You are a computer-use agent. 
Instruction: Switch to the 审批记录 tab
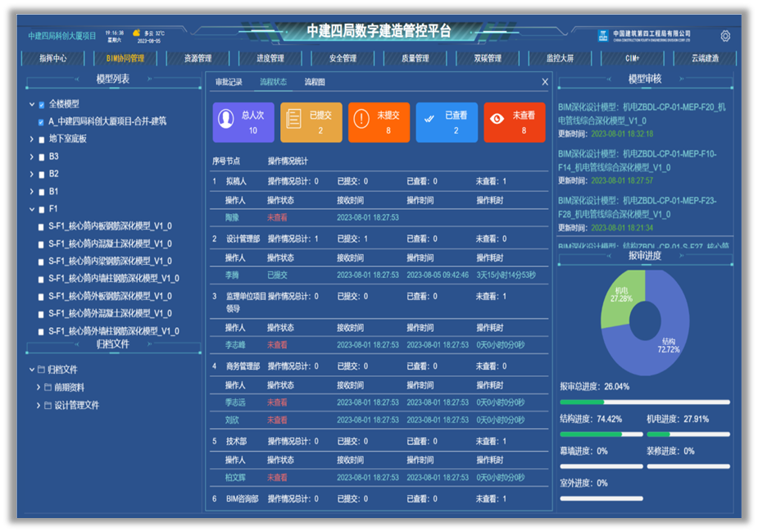229,82
